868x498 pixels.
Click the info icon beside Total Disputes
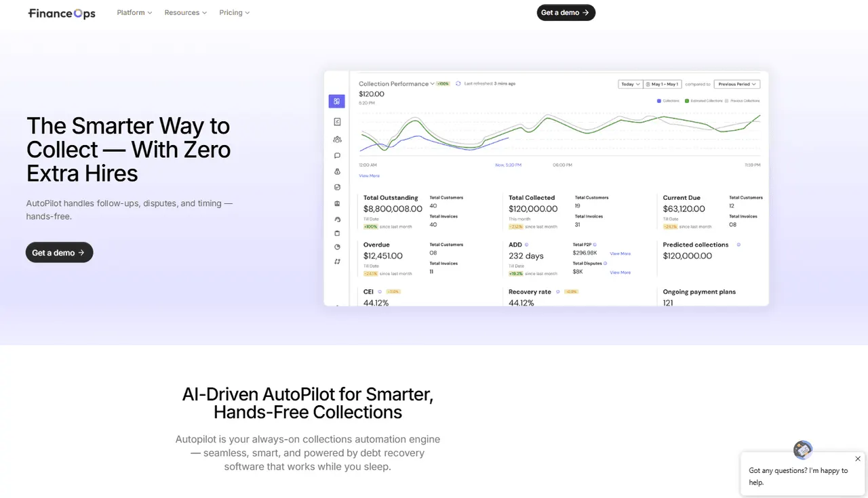(605, 264)
